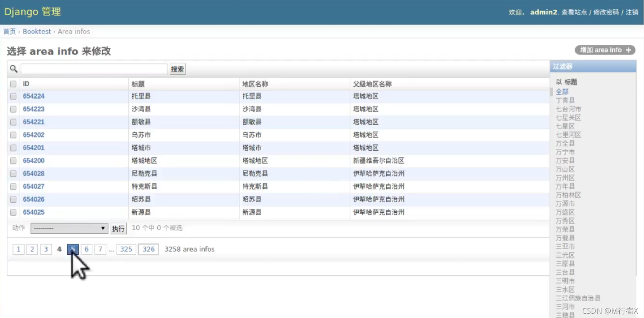This screenshot has height=318, width=644.
Task: Filter by 三明市
Action: coord(565,281)
